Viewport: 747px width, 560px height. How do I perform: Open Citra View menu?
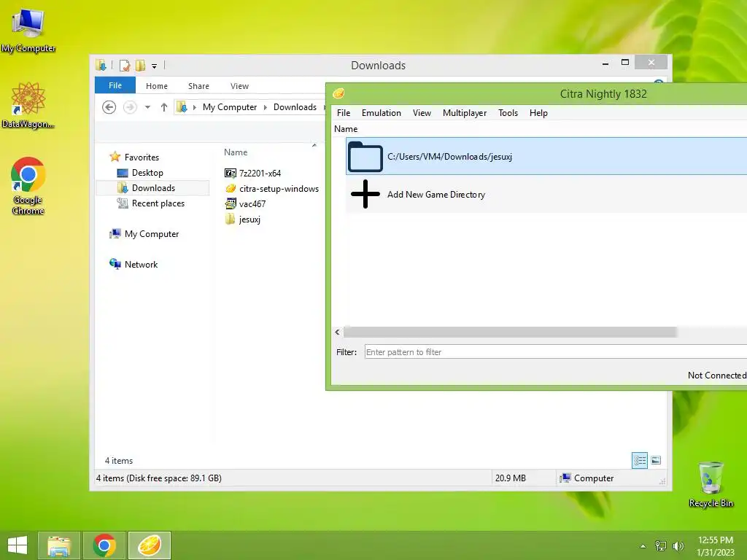point(422,113)
